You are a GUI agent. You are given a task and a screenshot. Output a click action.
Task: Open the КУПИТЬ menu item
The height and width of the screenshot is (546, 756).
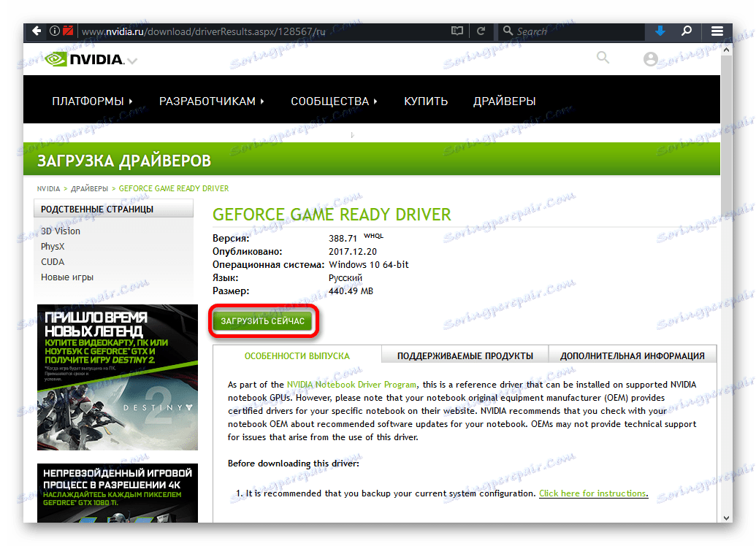coord(426,101)
